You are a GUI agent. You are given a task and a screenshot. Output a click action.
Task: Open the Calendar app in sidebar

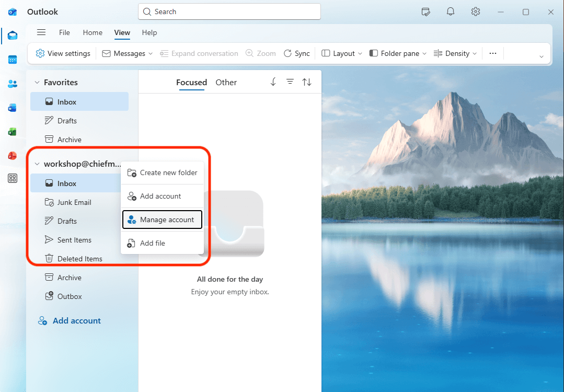[13, 60]
